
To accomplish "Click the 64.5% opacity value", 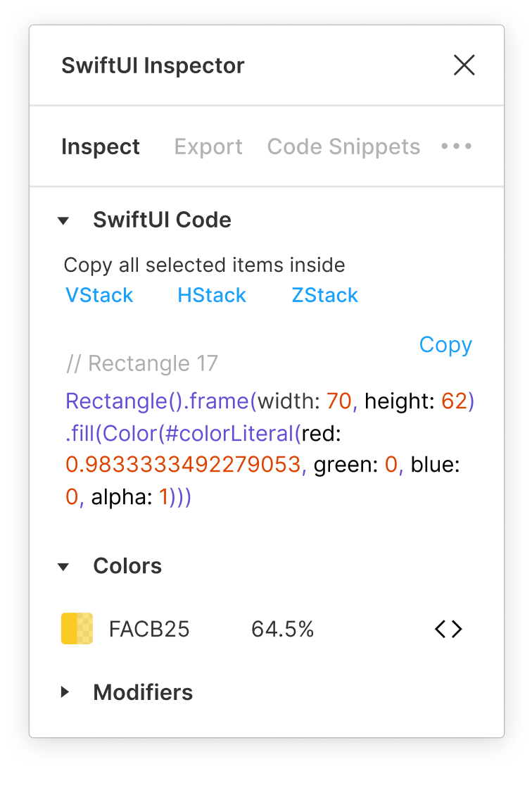I will (x=282, y=629).
